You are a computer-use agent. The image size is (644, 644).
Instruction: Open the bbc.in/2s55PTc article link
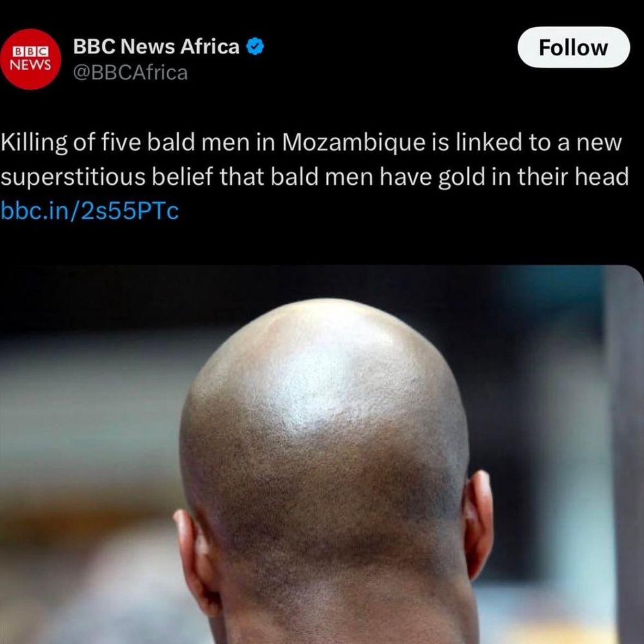point(90,211)
